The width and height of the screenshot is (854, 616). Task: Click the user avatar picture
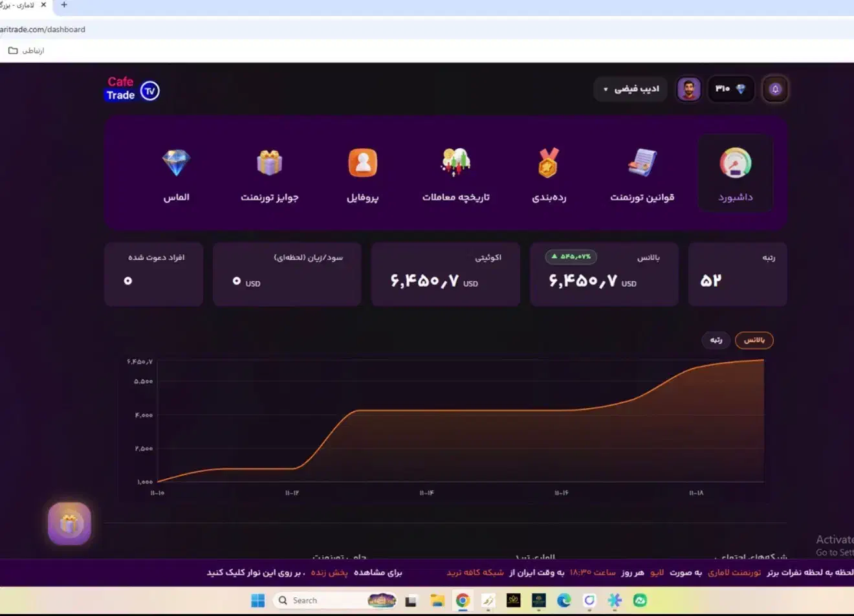tap(689, 89)
